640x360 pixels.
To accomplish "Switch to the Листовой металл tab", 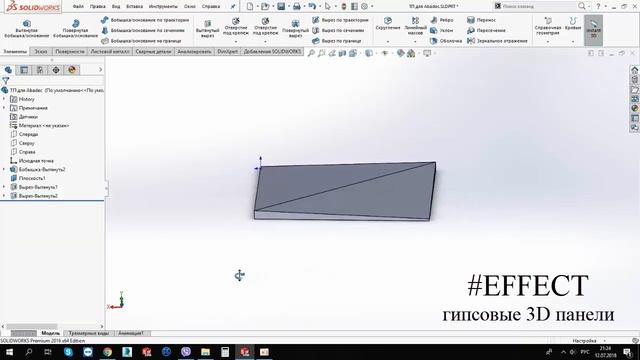I will [x=110, y=51].
